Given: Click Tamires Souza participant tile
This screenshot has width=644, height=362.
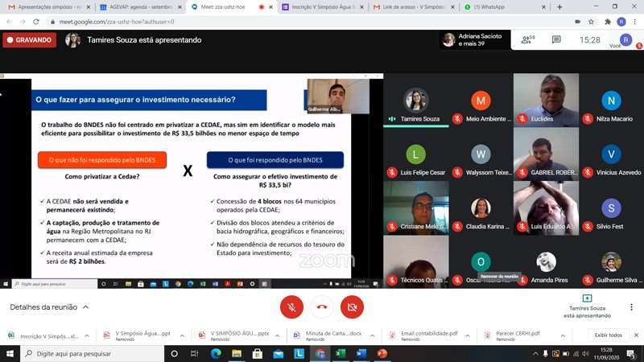Looking at the screenshot, I should (415, 105).
